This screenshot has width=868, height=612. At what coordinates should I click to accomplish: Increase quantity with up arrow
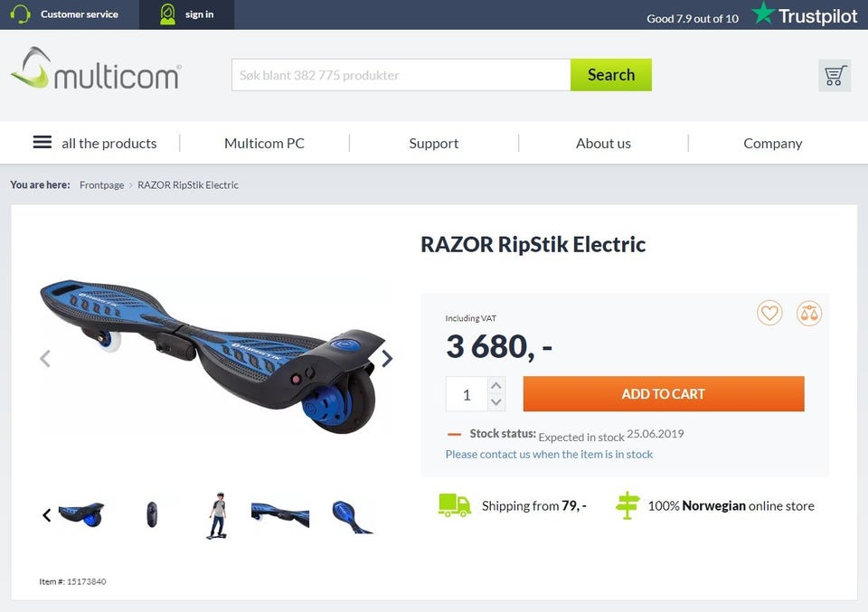(496, 385)
